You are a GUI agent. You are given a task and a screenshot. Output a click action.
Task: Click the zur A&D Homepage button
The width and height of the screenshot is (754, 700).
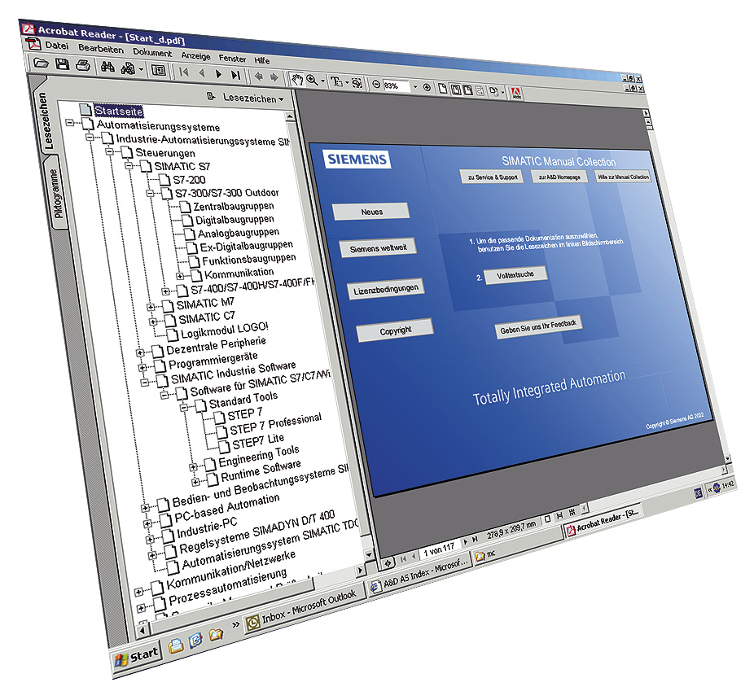[x=559, y=177]
